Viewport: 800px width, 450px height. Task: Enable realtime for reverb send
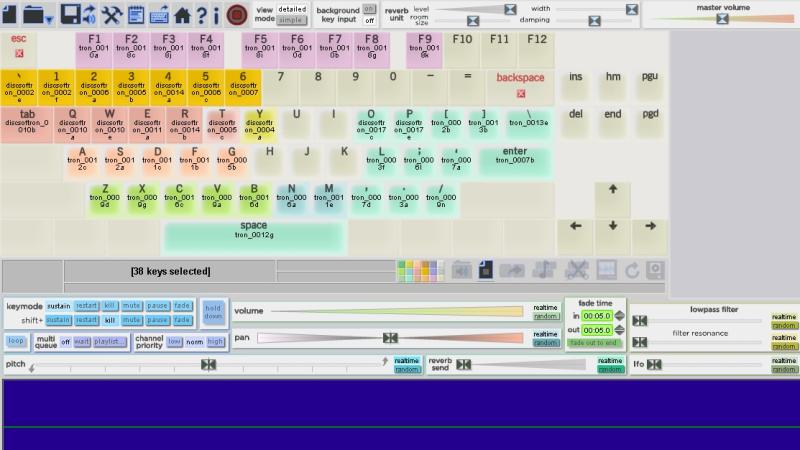(x=610, y=361)
